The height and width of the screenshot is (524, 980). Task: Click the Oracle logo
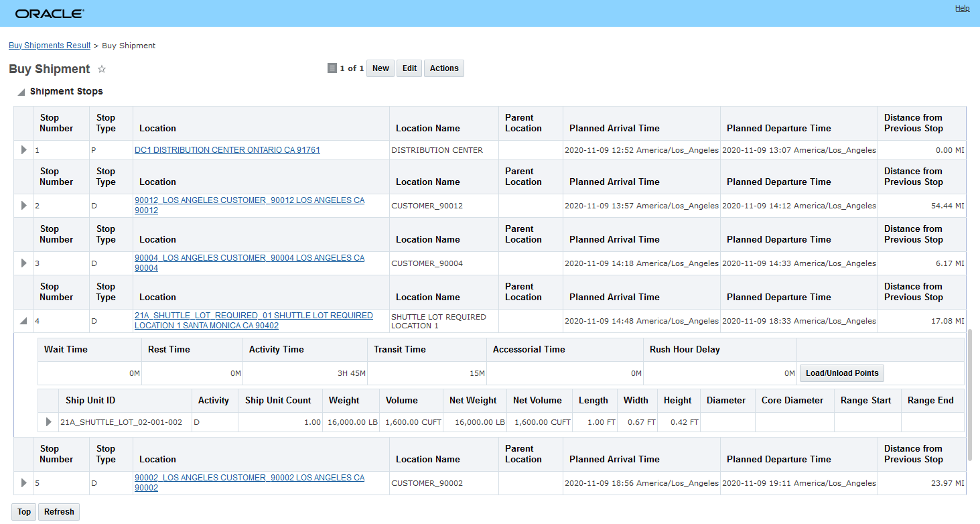pos(50,13)
